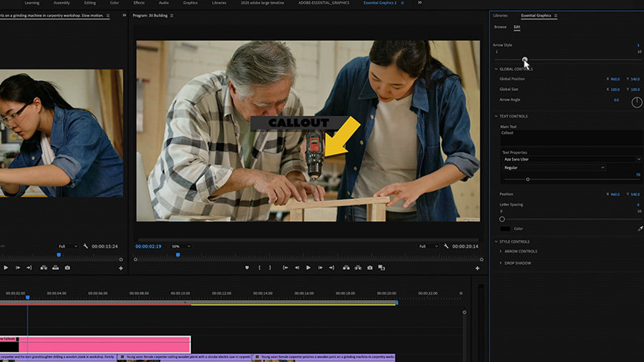
Task: Switch to the Browse tab
Action: point(500,27)
